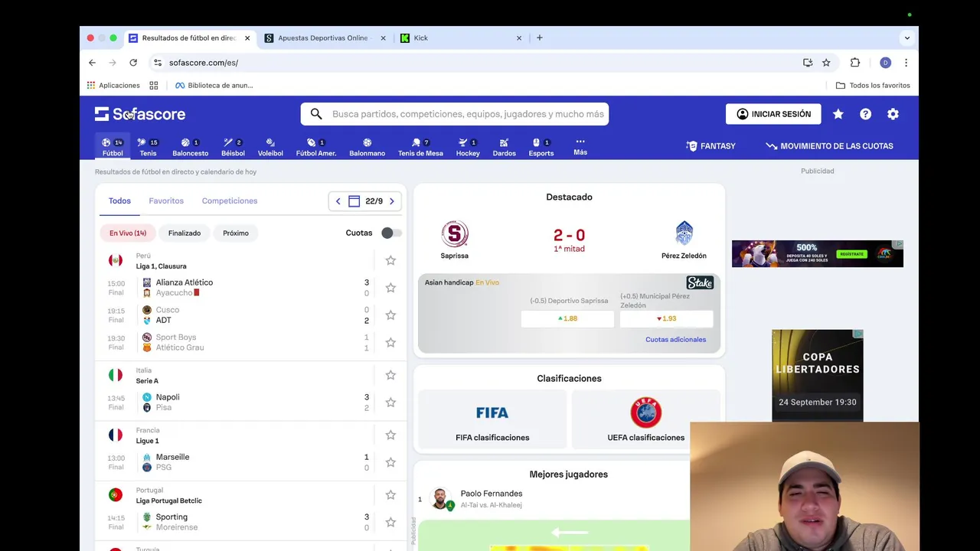Open the Balonmano sport tab
The image size is (980, 551).
pyautogui.click(x=367, y=147)
